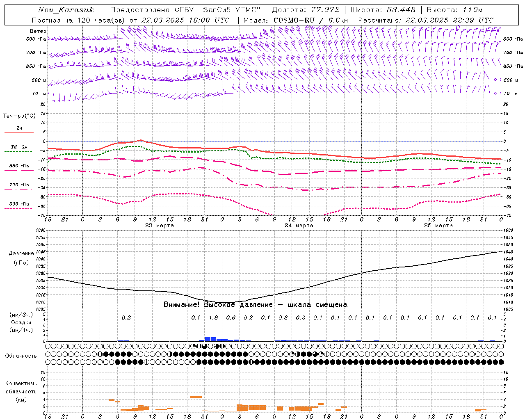
Task: Select the 10 м wind level label at left
Action: pos(39,94)
